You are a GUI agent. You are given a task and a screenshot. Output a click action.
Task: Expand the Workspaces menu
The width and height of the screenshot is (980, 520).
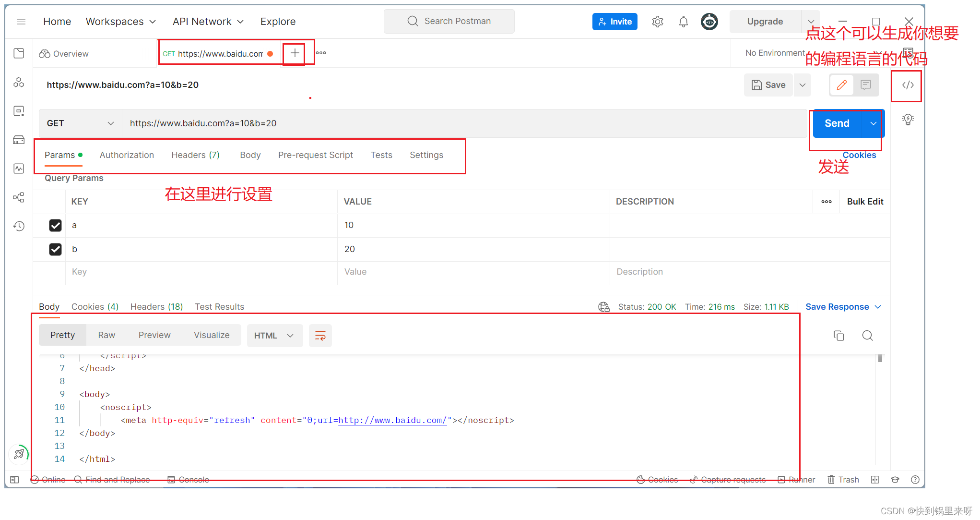pyautogui.click(x=120, y=22)
